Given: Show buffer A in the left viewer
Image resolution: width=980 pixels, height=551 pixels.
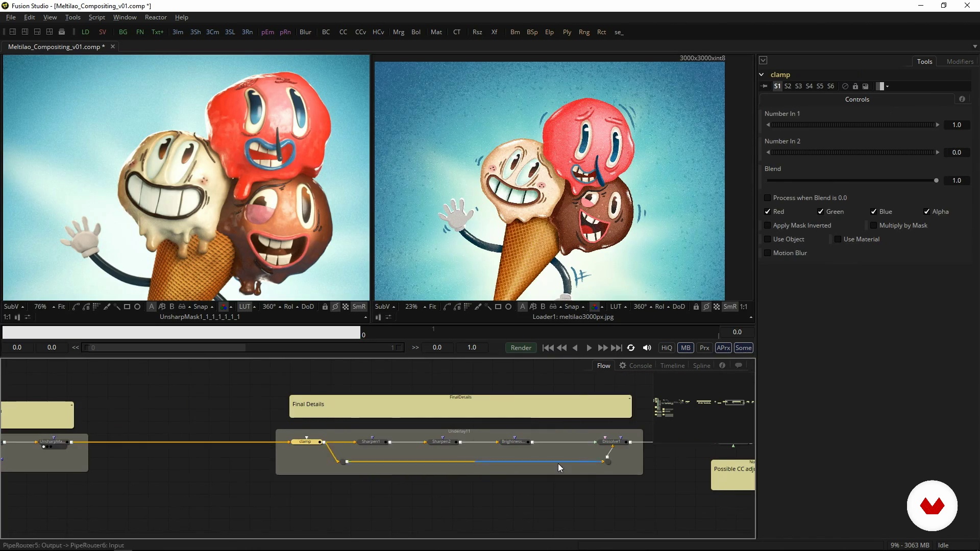Looking at the screenshot, I should [x=152, y=307].
